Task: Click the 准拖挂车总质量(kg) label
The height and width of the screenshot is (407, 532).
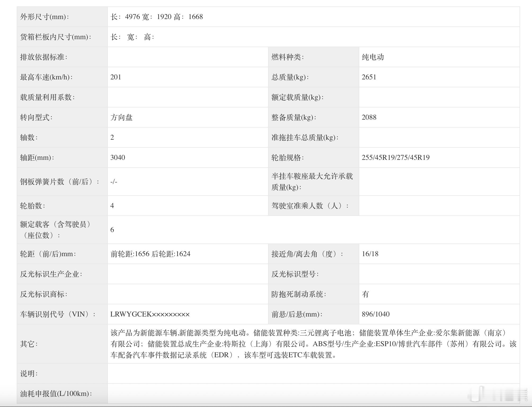Action: pos(305,138)
